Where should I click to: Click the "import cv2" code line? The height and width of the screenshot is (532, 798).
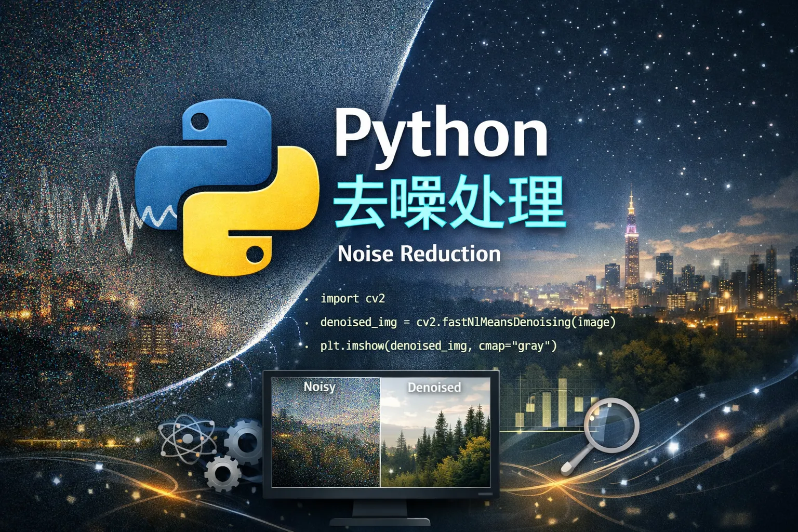pyautogui.click(x=353, y=298)
